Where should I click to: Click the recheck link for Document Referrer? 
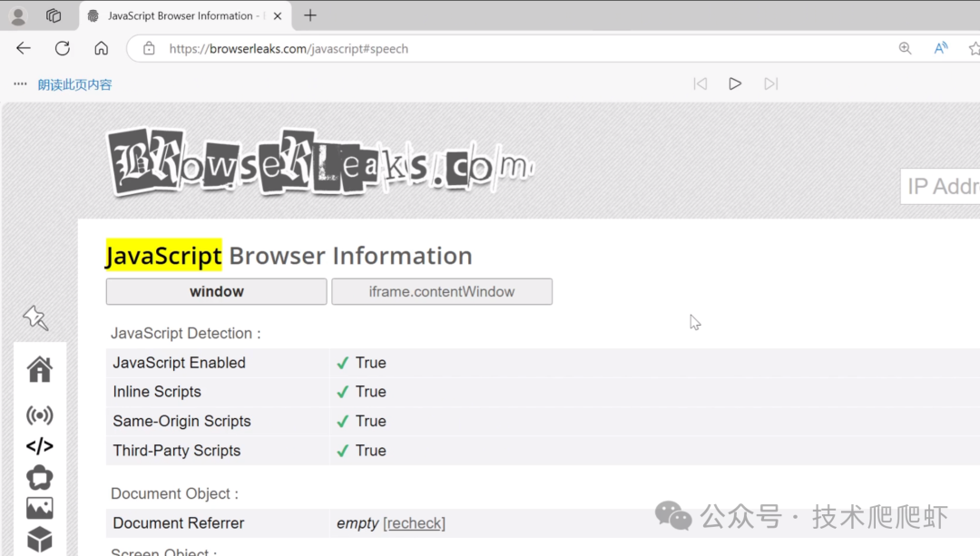point(414,523)
